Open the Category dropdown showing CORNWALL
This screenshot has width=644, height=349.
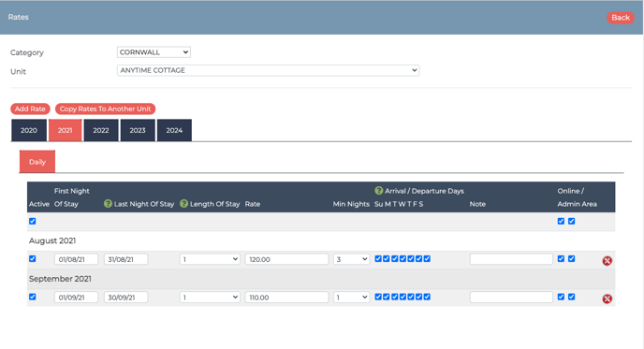pyautogui.click(x=154, y=52)
